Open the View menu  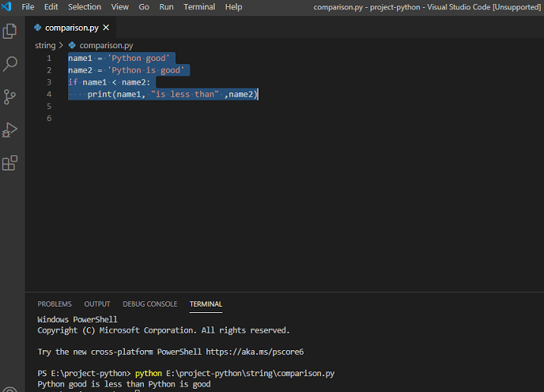point(120,7)
